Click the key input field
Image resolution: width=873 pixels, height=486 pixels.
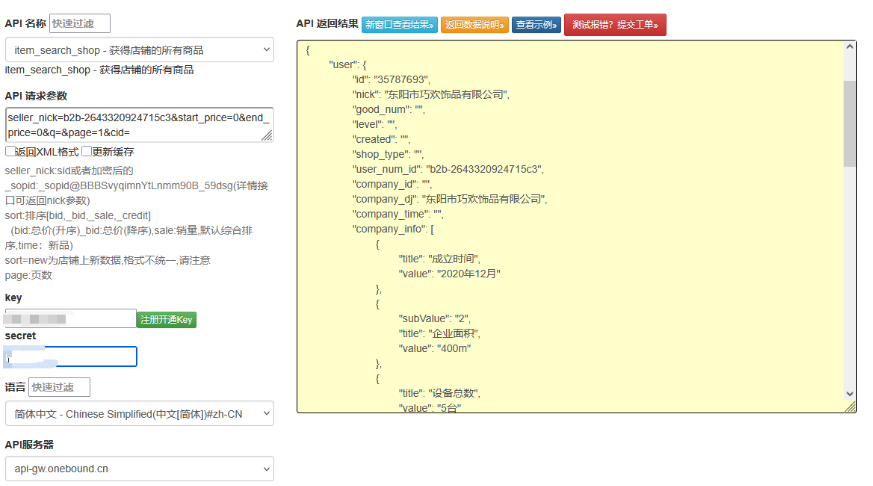point(70,318)
